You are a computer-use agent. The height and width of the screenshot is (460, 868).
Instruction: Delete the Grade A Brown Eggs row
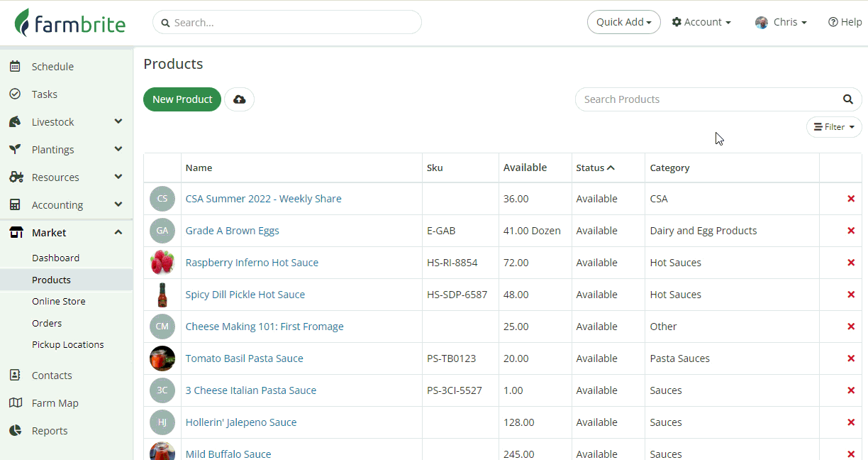pos(851,231)
